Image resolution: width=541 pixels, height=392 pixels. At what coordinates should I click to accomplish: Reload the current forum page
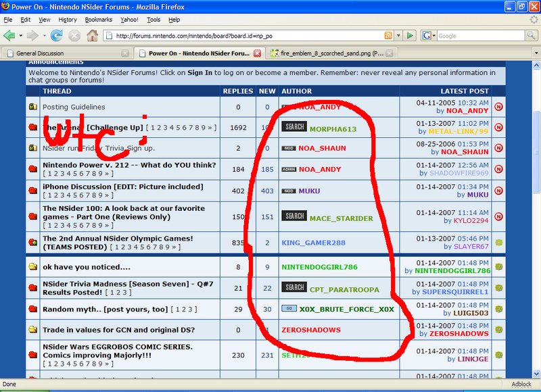click(x=57, y=36)
